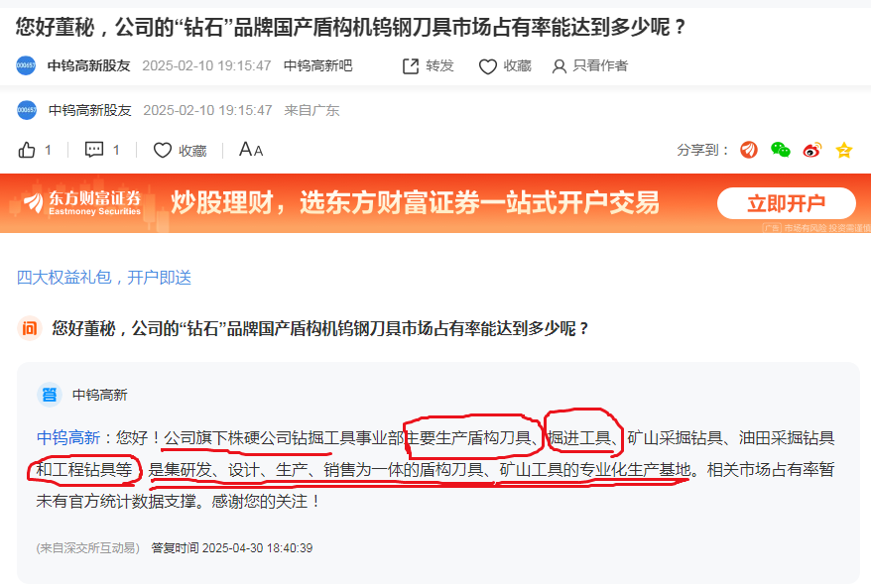
Task: Open the top 中钨高新股友 author name
Action: (89, 66)
